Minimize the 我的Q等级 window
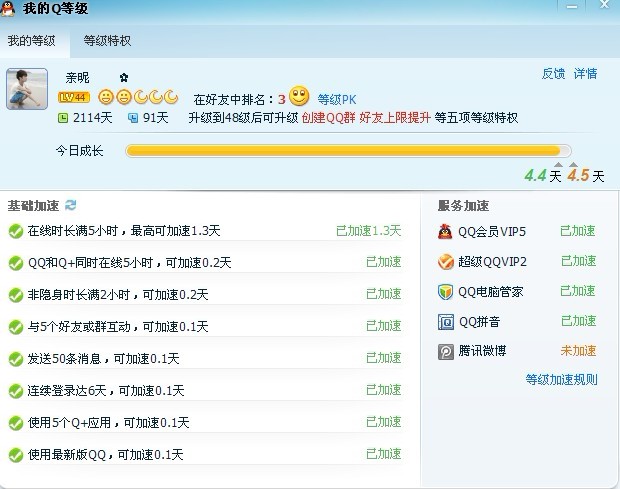Screen dimensions: 620x489 pyautogui.click(x=571, y=7)
